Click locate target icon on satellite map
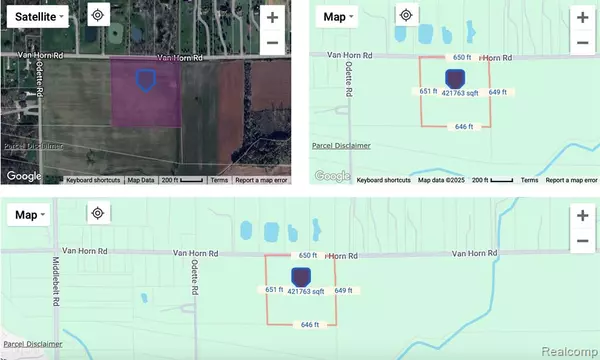Screen dimensions: 600x360 click(98, 15)
